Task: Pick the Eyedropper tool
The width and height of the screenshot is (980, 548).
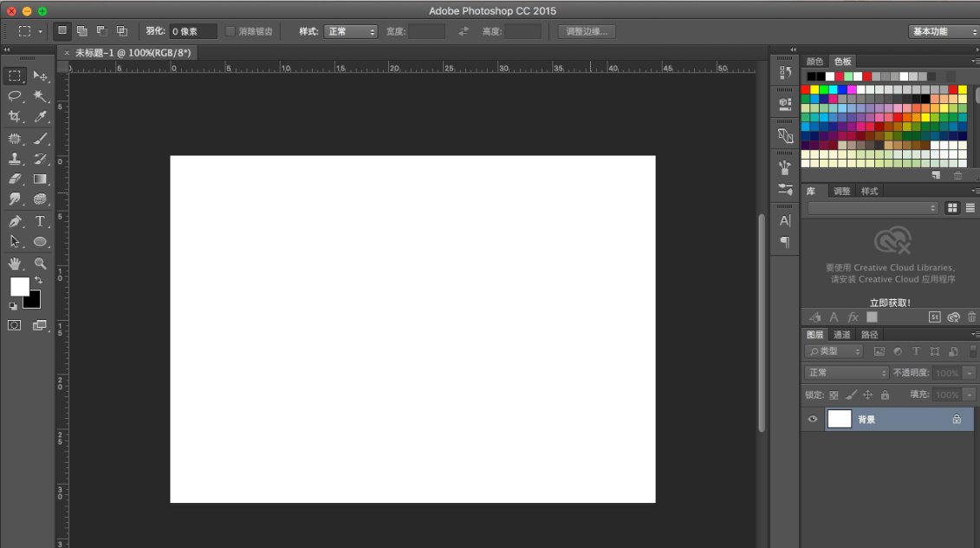Action: point(40,117)
